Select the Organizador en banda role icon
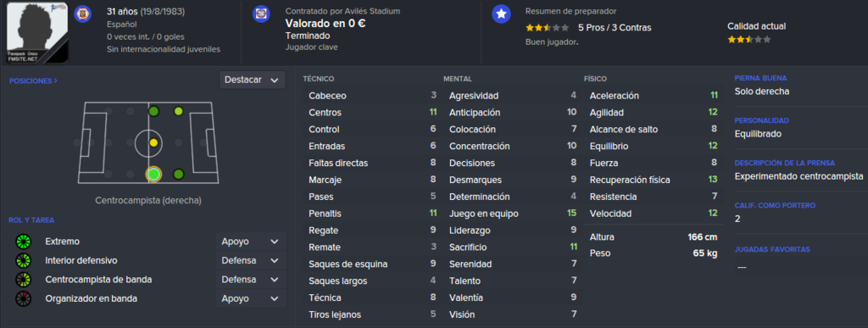Screen dimensions: 868x328 (x=22, y=298)
